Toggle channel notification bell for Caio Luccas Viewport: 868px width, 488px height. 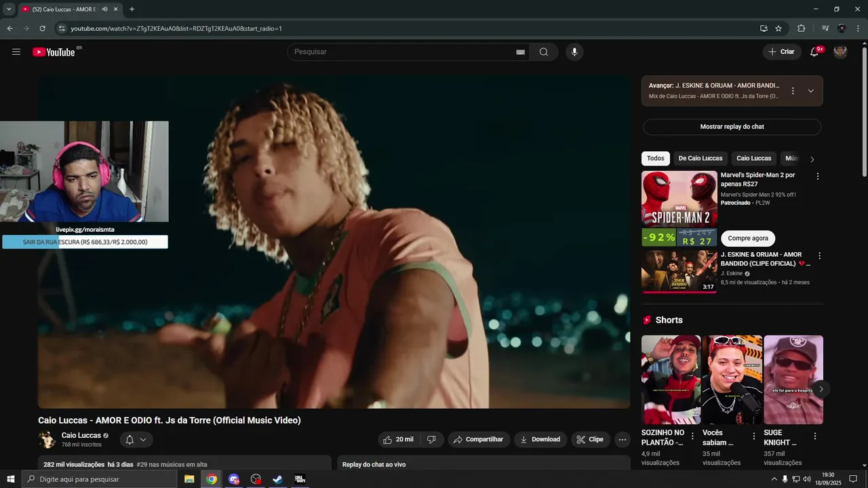(x=136, y=440)
